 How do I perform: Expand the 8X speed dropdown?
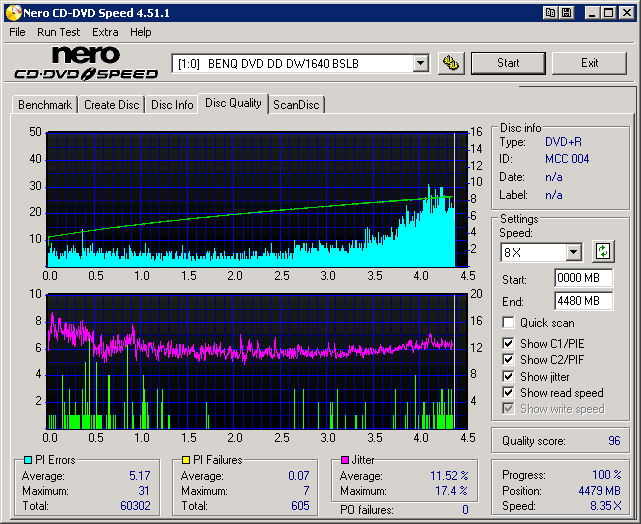[x=573, y=253]
